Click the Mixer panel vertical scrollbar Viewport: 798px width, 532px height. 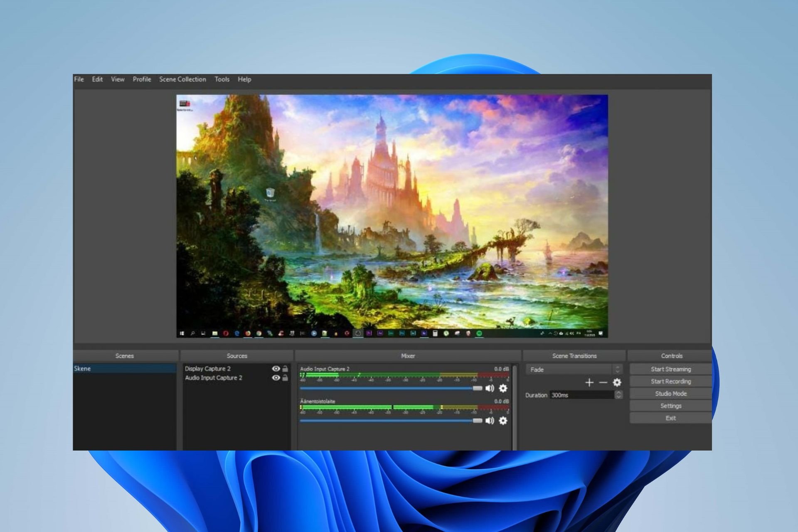[x=515, y=407]
